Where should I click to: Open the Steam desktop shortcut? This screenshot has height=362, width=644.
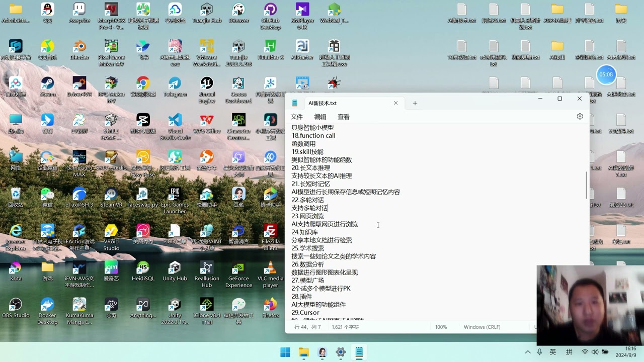coord(47,86)
